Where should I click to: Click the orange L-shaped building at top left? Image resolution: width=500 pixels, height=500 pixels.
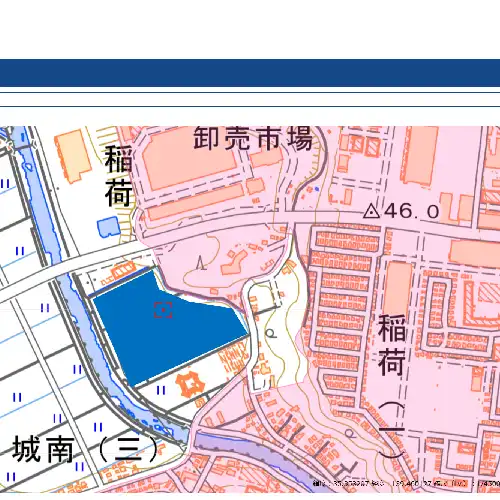pyautogui.click(x=73, y=156)
